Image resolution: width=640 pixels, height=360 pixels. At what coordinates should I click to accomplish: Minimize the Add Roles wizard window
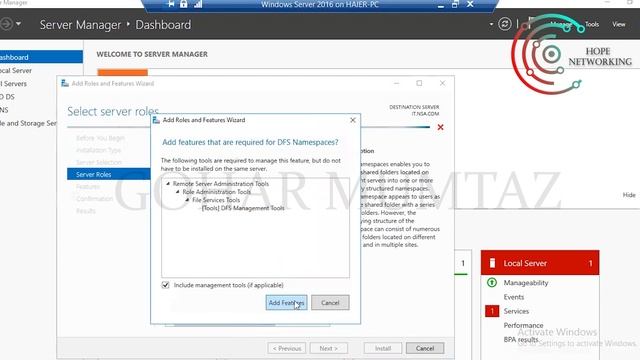396,83
